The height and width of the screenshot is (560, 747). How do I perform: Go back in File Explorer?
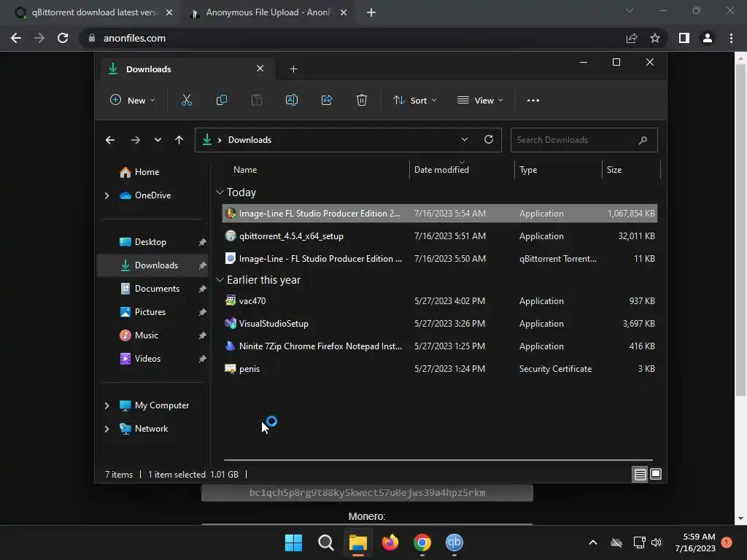(x=110, y=140)
